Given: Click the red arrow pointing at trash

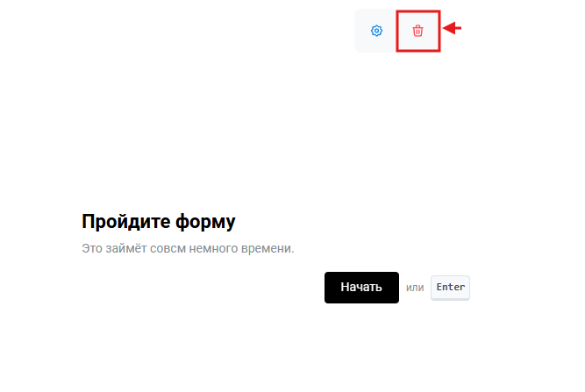Looking at the screenshot, I should pyautogui.click(x=453, y=28).
